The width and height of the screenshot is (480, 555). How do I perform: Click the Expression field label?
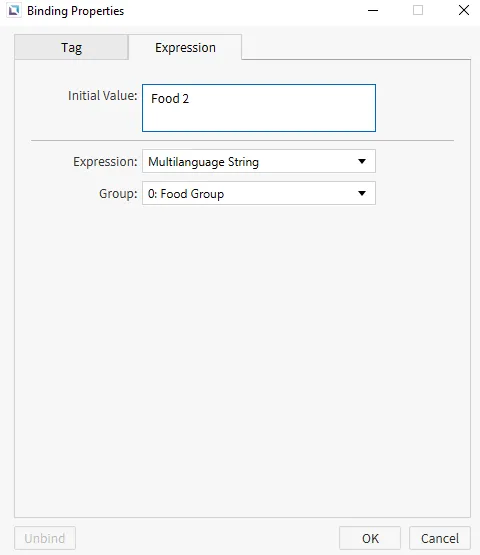[105, 162]
